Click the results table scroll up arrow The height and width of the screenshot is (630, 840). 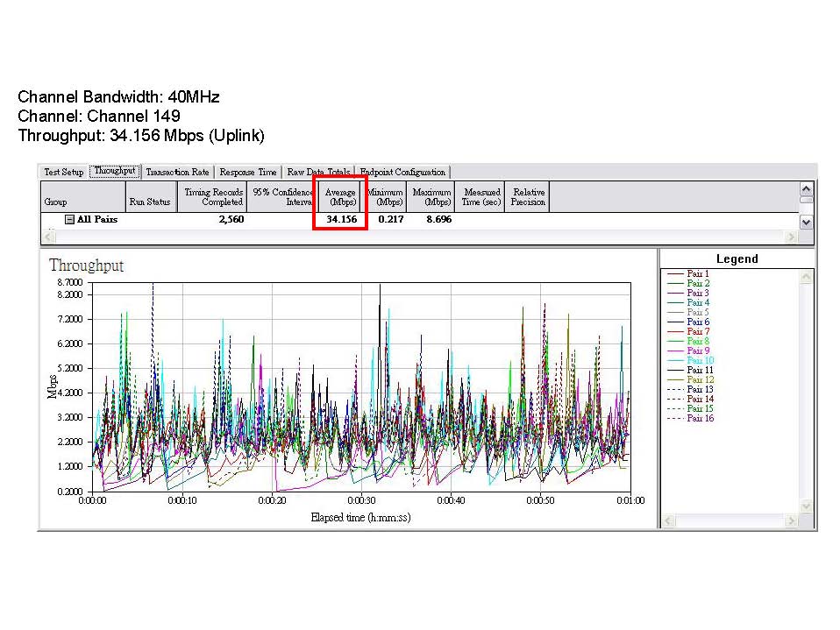coord(807,189)
